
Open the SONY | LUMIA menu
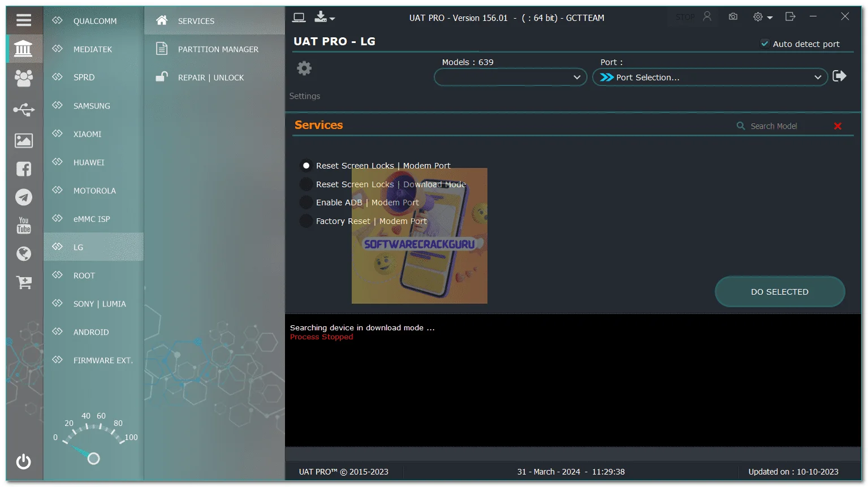click(94, 304)
